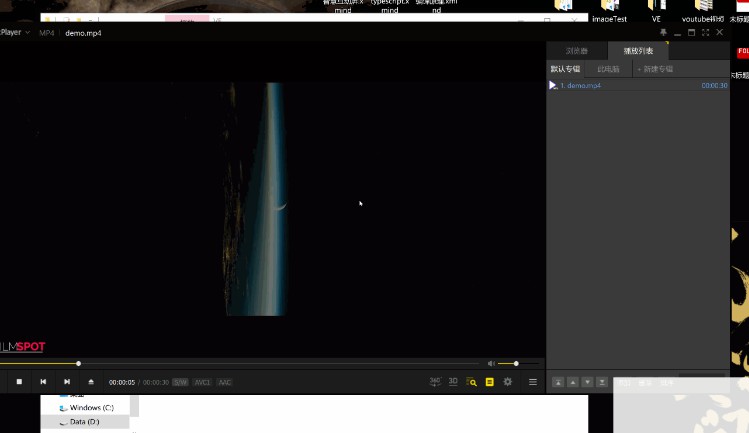The height and width of the screenshot is (433, 749).
Task: Click the eject/open file icon
Action: [91, 381]
